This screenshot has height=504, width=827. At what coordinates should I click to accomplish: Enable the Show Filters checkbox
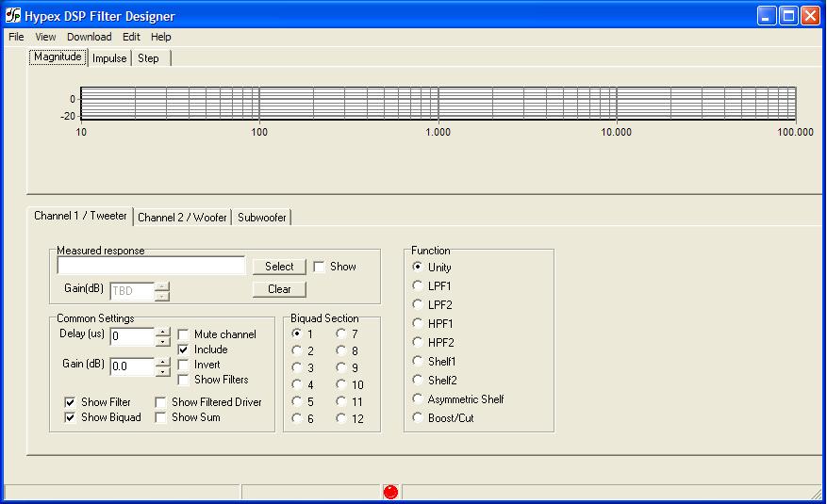tap(183, 380)
